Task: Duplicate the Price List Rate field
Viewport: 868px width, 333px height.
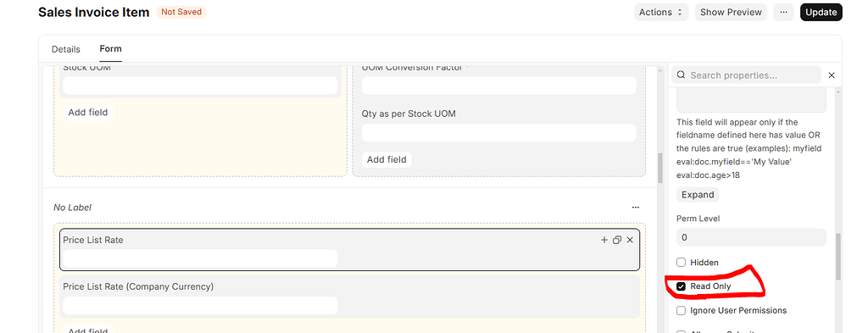Action: coord(617,240)
